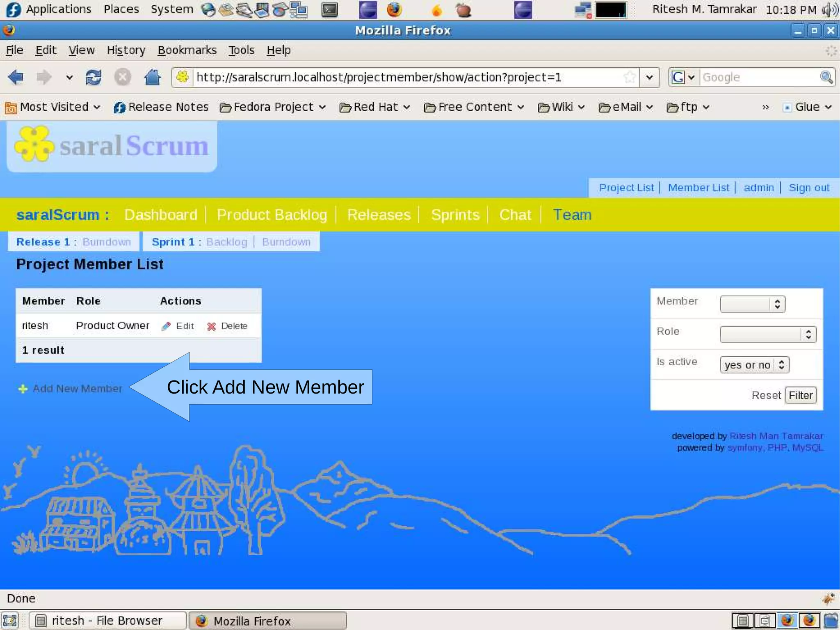Click the status bar extension icon
Image resolution: width=840 pixels, height=630 pixels.
(829, 599)
